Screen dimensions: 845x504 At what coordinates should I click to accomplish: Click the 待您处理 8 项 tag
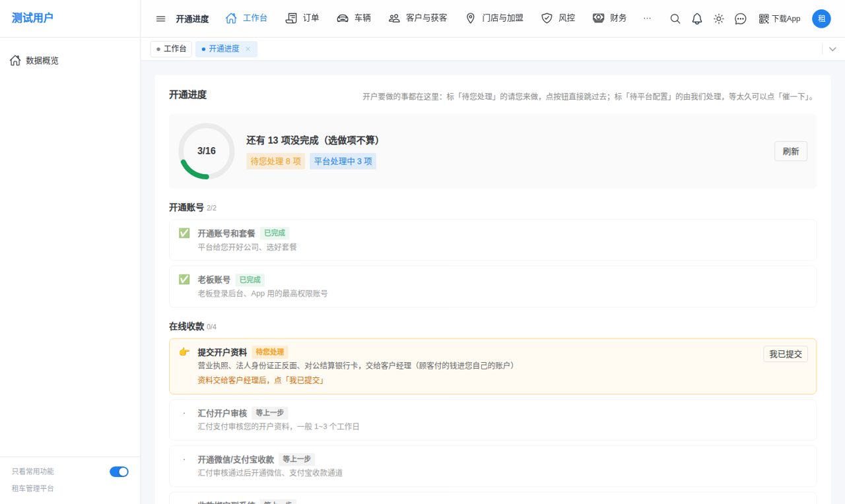pos(276,162)
